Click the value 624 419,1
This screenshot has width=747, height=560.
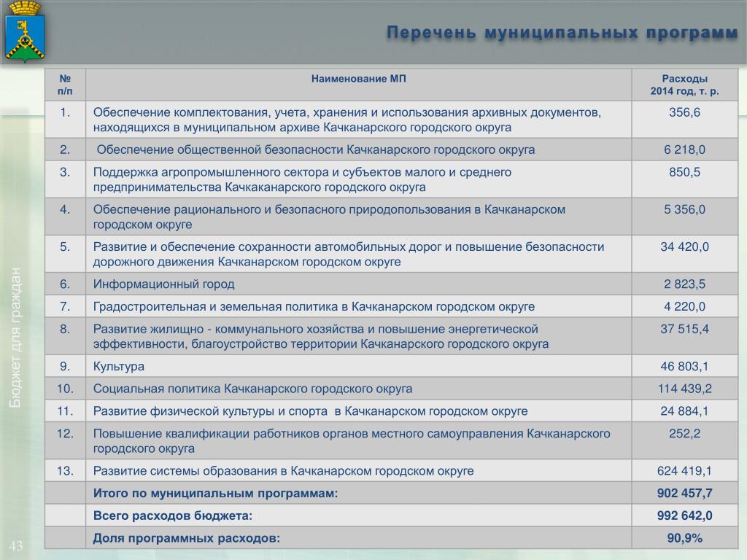(x=684, y=470)
